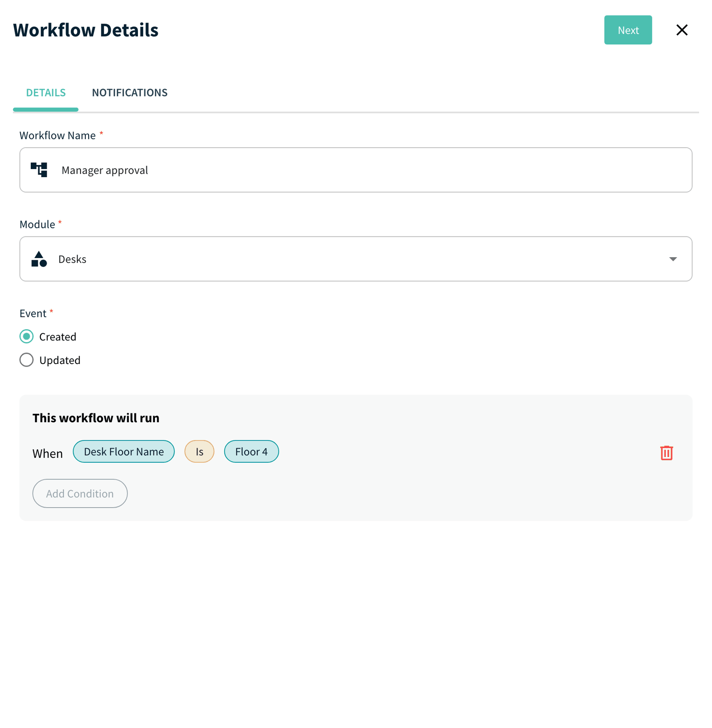Click the Desk Floor Name condition chip
This screenshot has width=712, height=728.
point(124,451)
